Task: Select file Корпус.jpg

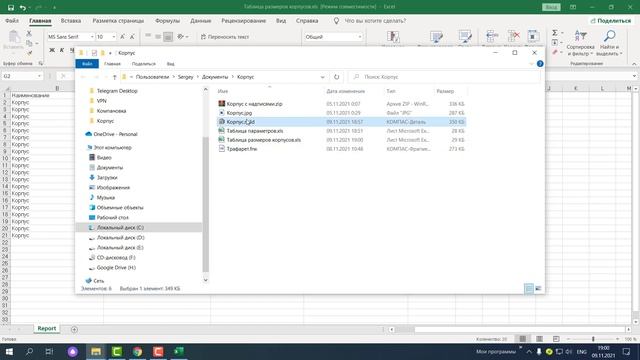Action: point(239,113)
